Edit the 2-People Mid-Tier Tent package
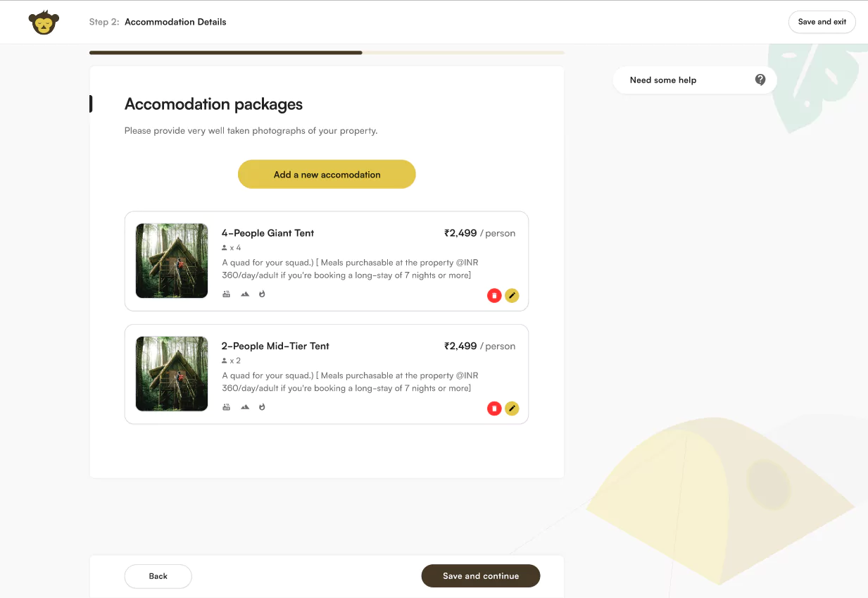The image size is (868, 598). click(x=512, y=409)
